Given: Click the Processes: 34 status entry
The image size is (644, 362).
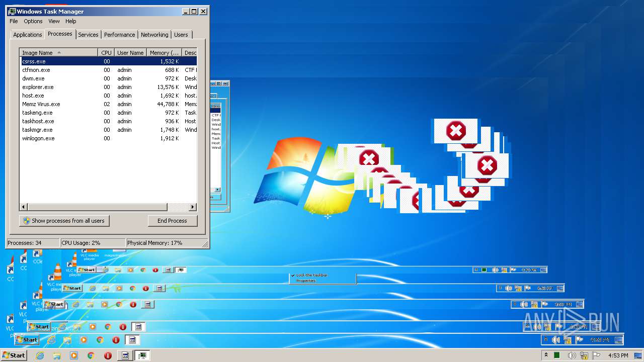Looking at the screenshot, I should 33,243.
